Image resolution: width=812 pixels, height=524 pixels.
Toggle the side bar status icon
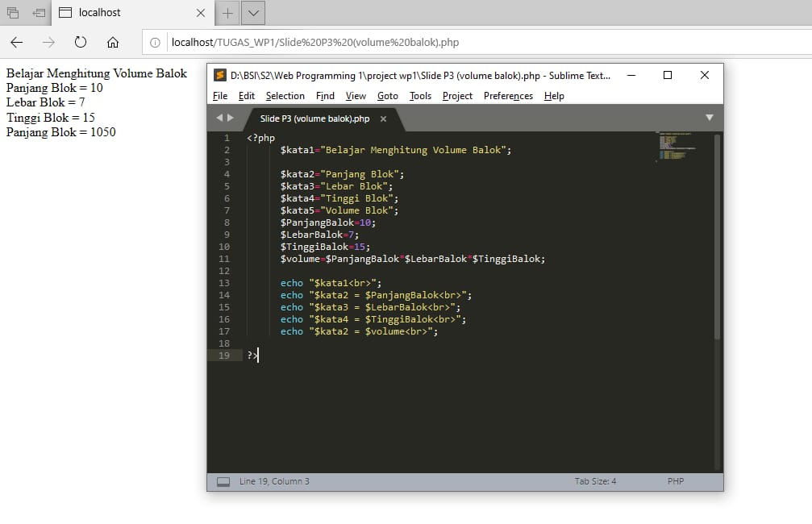coord(223,481)
